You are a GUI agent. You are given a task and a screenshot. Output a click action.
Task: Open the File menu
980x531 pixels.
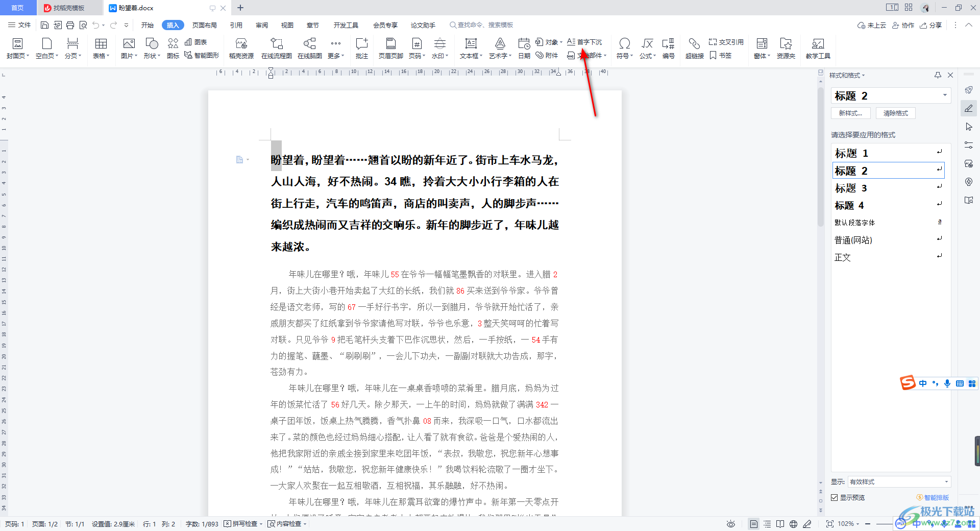click(19, 25)
